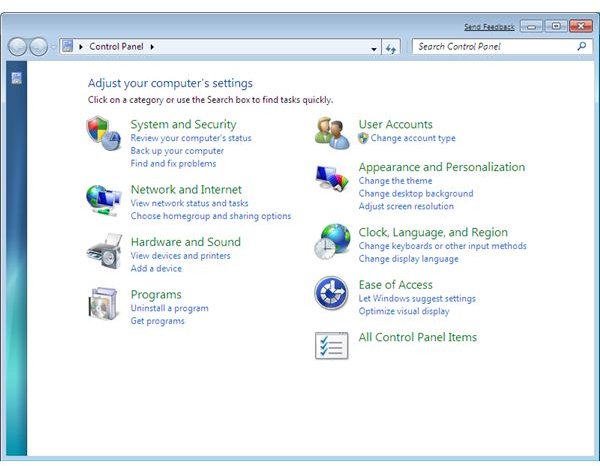This screenshot has width=600, height=466.
Task: Click Get programs link
Action: [157, 321]
